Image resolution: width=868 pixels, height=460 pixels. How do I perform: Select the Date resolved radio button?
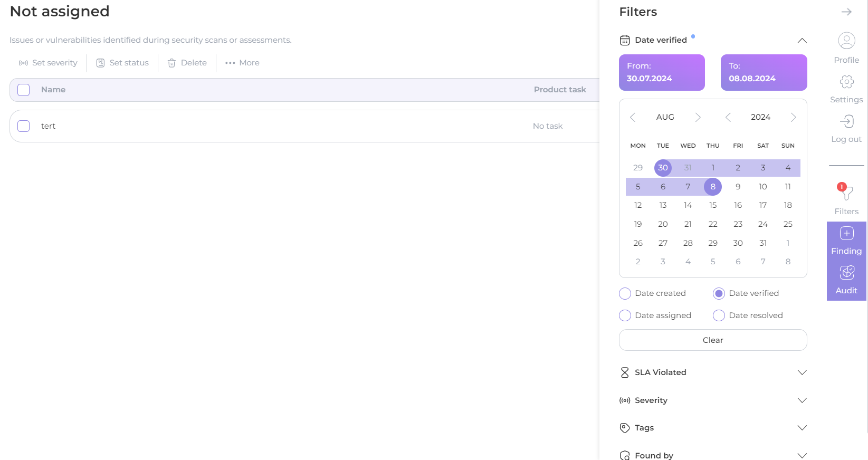[719, 315]
